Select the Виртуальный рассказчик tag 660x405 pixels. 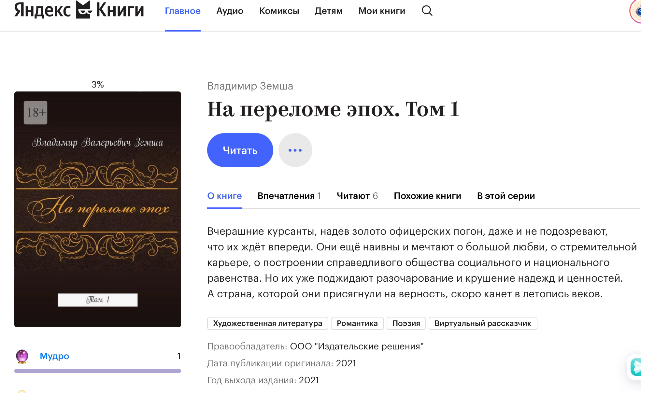tap(483, 323)
